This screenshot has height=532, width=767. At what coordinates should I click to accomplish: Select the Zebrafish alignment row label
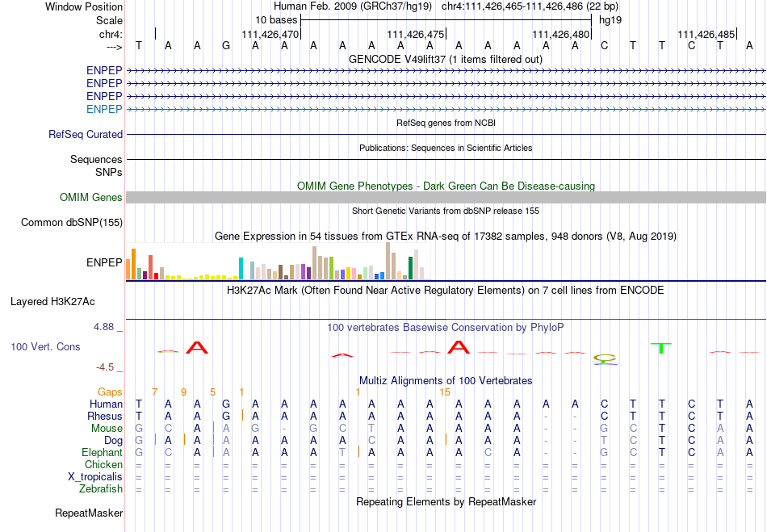(101, 489)
